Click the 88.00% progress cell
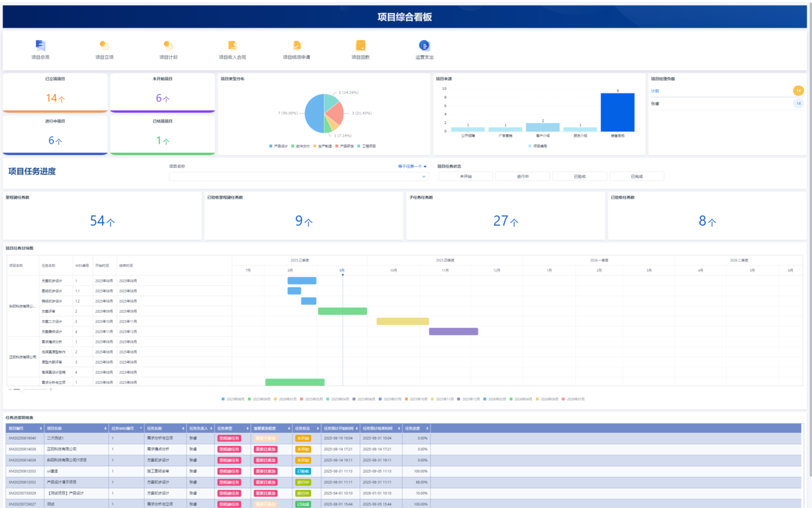This screenshot has width=812, height=508. [415, 482]
